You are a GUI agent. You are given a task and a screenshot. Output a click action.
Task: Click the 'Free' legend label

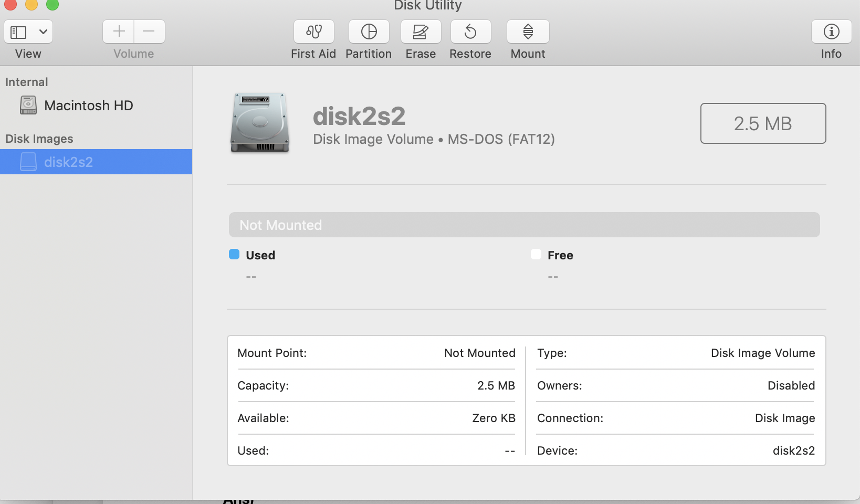(560, 255)
